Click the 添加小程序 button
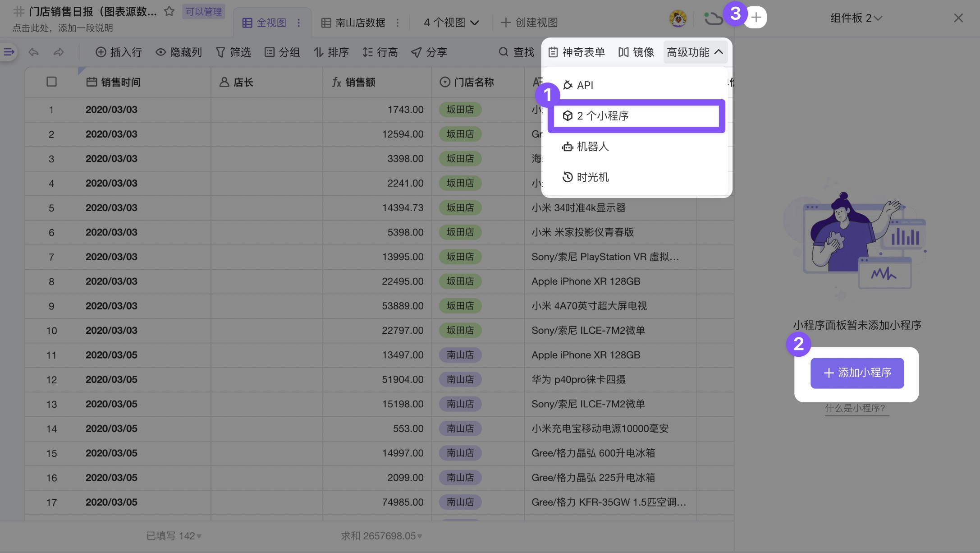 (856, 373)
